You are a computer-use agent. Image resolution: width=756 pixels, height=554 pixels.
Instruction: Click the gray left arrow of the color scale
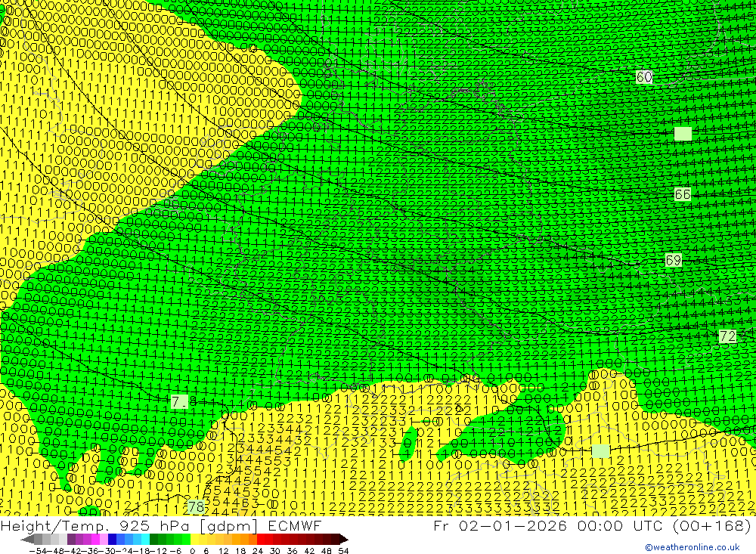tap(28, 539)
